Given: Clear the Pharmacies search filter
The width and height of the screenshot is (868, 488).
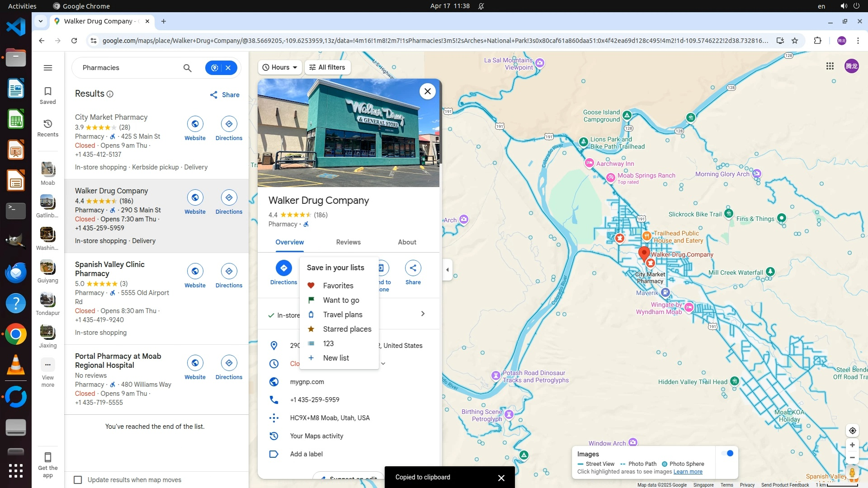Looking at the screenshot, I should 228,68.
